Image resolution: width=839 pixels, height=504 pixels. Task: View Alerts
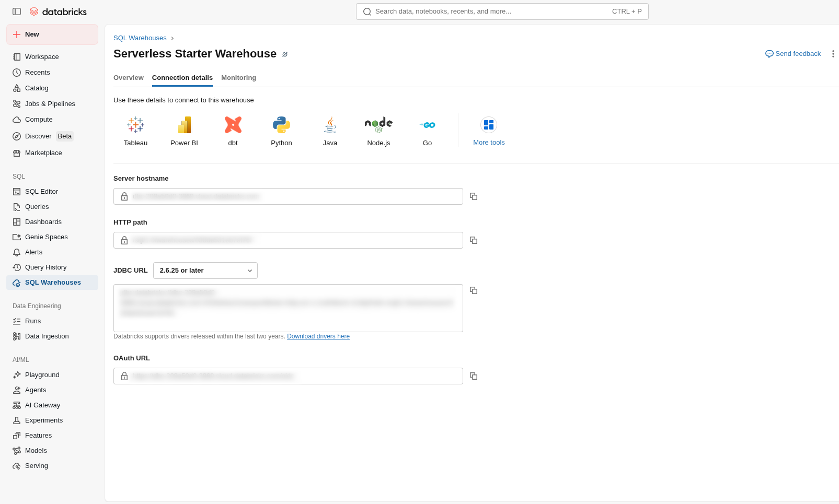point(52,252)
